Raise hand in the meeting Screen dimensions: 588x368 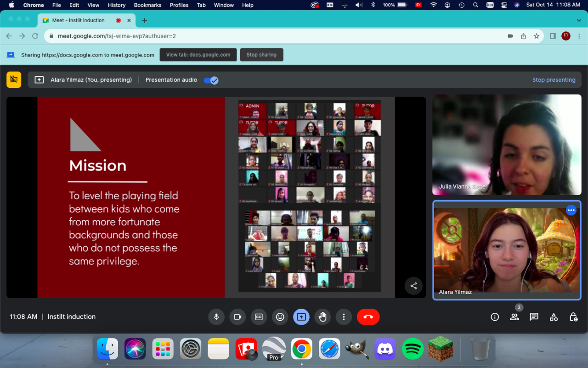click(x=322, y=317)
